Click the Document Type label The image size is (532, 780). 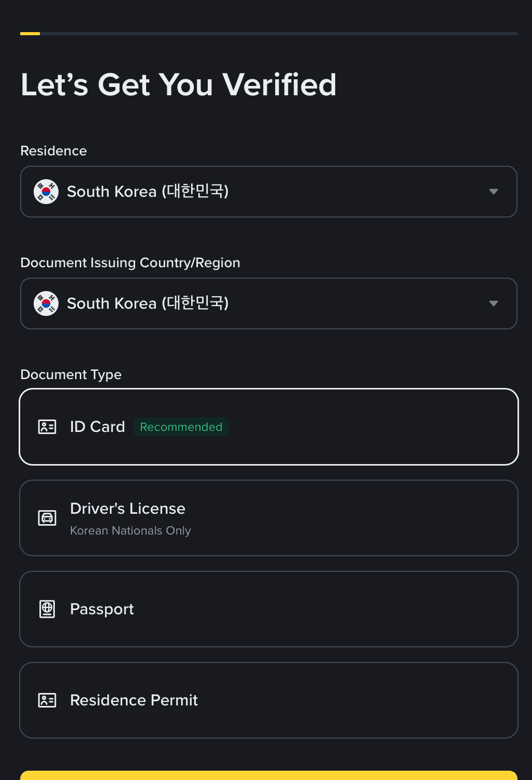(x=71, y=374)
